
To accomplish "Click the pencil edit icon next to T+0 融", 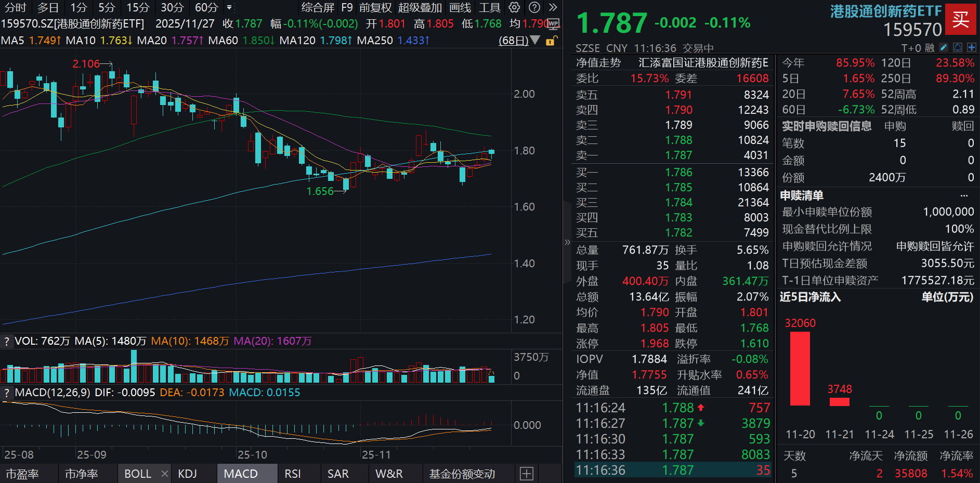I will point(943,47).
